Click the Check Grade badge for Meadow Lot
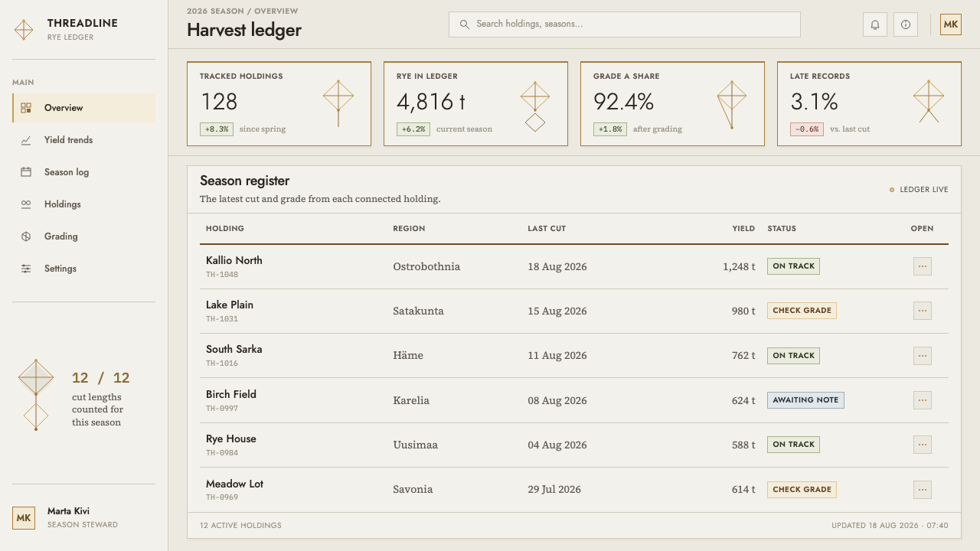980x551 pixels. pos(802,490)
